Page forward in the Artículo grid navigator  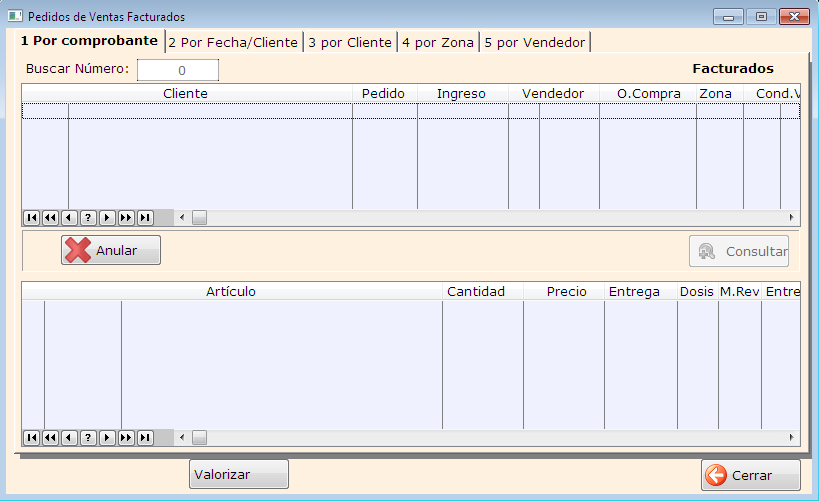point(126,437)
